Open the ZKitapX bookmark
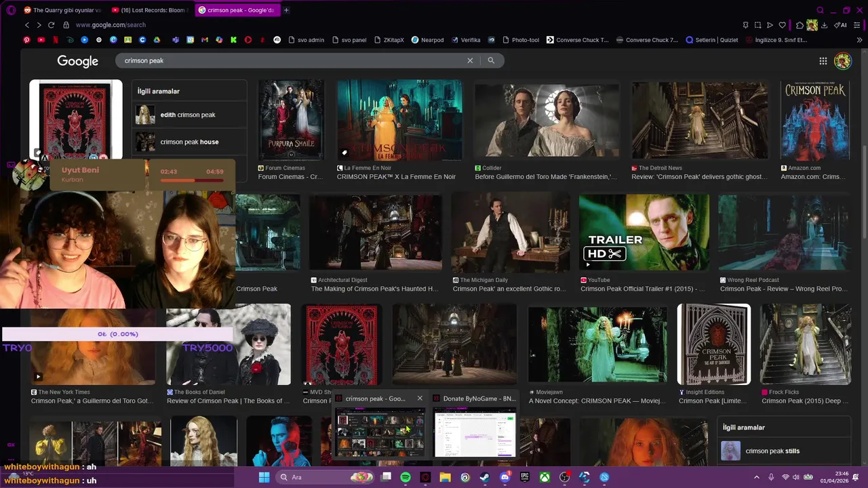Screen dimensions: 868x488 click(389, 40)
